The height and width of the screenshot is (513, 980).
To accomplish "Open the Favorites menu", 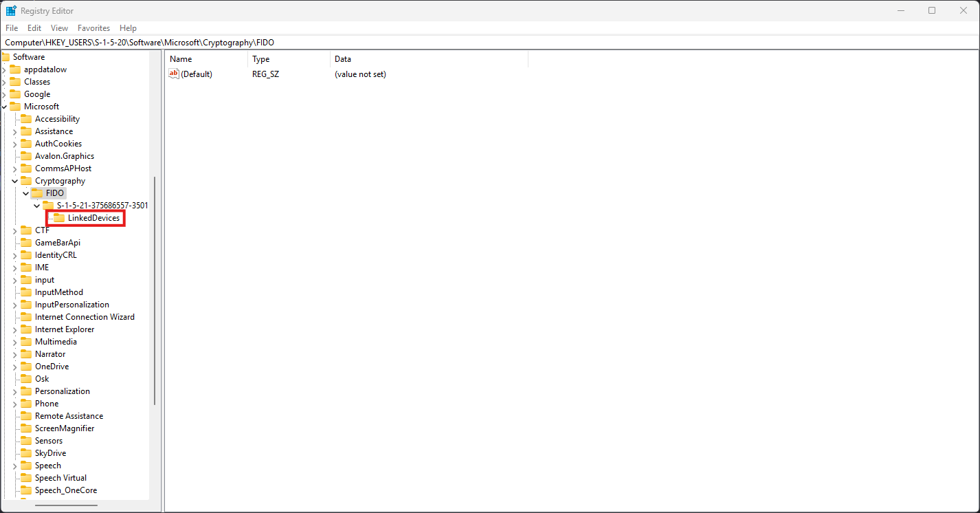I will [x=93, y=28].
